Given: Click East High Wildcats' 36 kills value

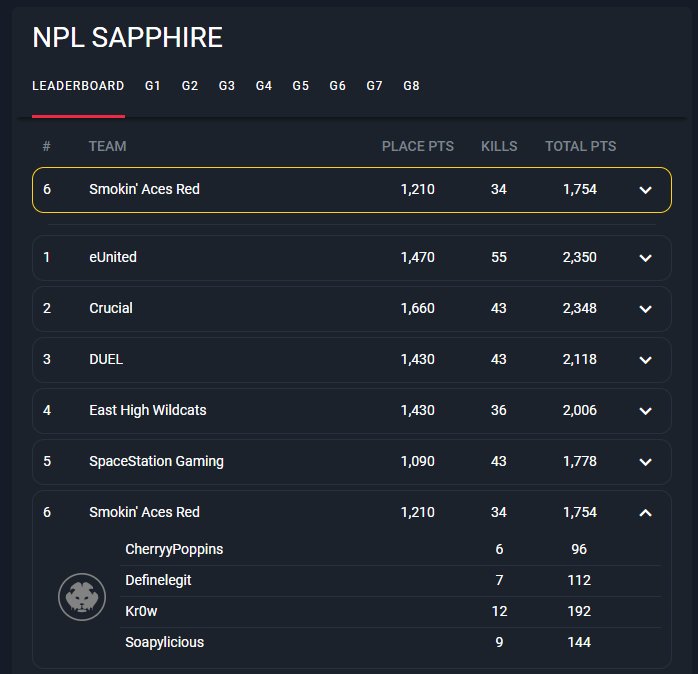Looking at the screenshot, I should tap(499, 410).
